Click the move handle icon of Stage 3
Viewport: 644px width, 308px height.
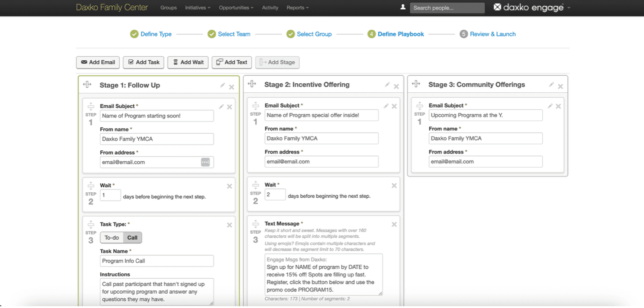click(x=416, y=84)
